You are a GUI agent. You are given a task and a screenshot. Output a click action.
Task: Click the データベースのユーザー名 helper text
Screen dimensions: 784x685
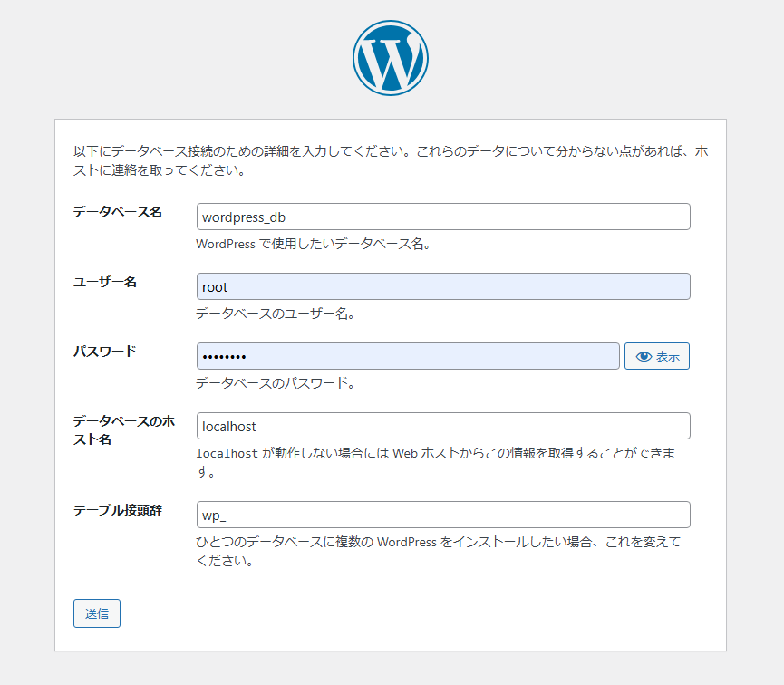tap(275, 314)
